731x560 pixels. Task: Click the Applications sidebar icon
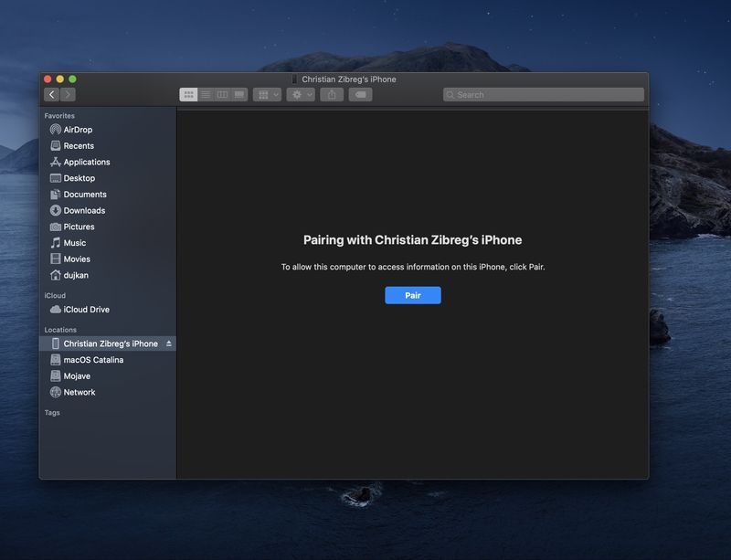coord(56,162)
